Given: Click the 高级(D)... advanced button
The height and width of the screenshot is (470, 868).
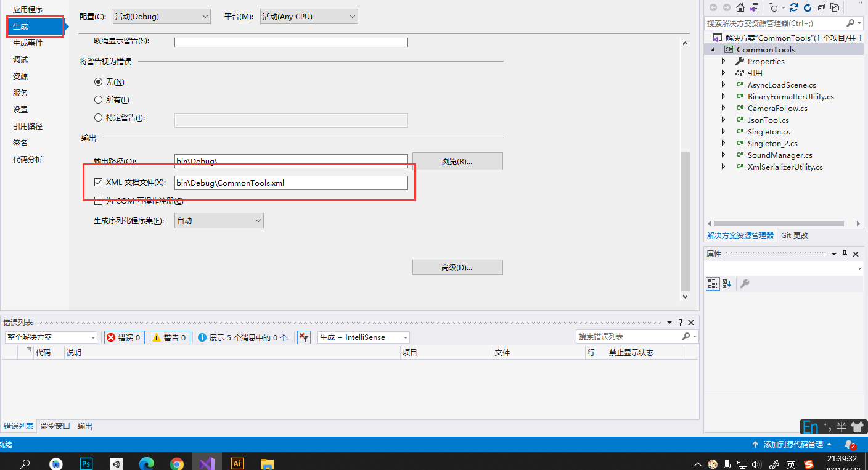Looking at the screenshot, I should click(457, 267).
